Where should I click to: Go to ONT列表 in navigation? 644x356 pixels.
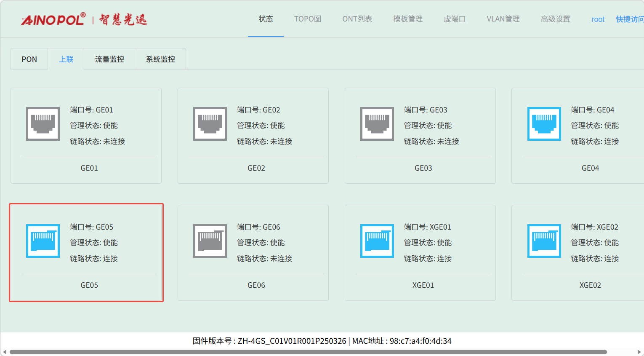(357, 19)
